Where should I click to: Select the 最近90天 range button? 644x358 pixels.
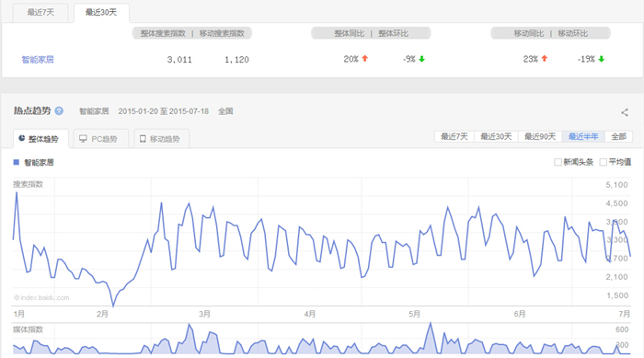(540, 136)
